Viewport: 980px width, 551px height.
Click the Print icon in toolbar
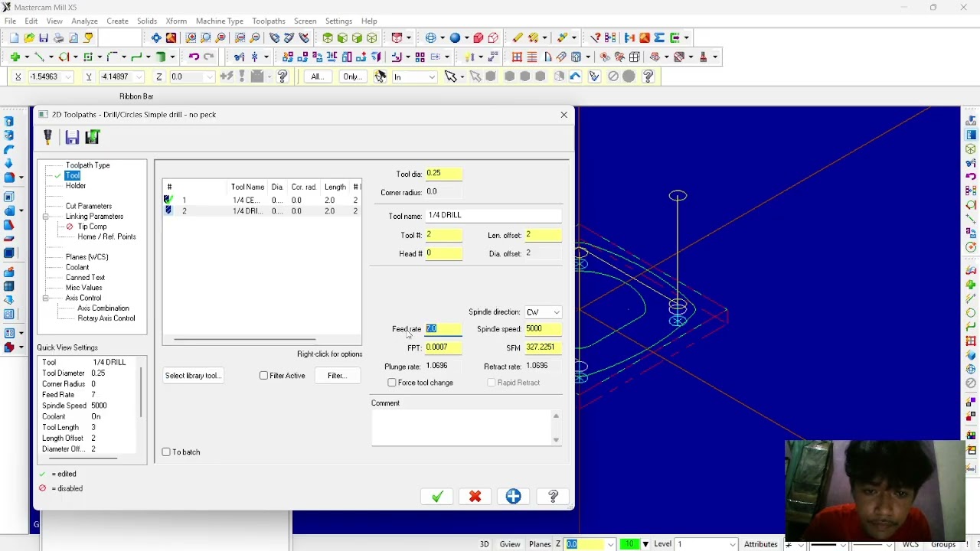click(58, 37)
